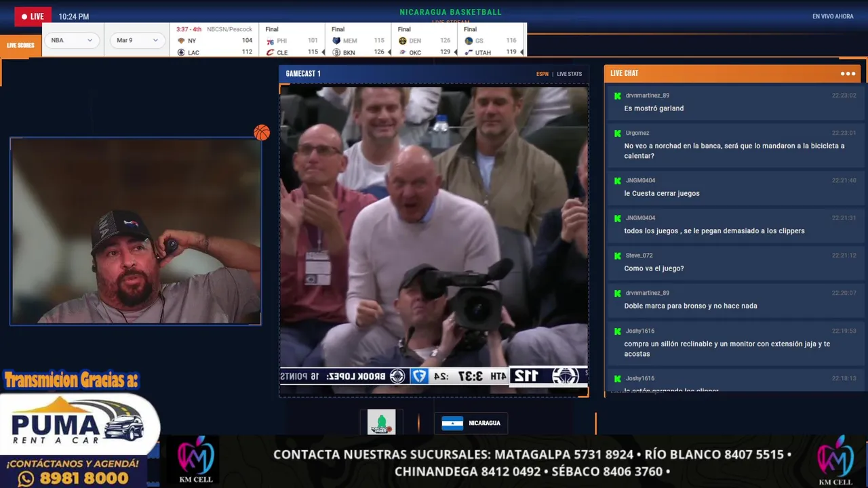Click BKN's final score of 126

tap(379, 52)
